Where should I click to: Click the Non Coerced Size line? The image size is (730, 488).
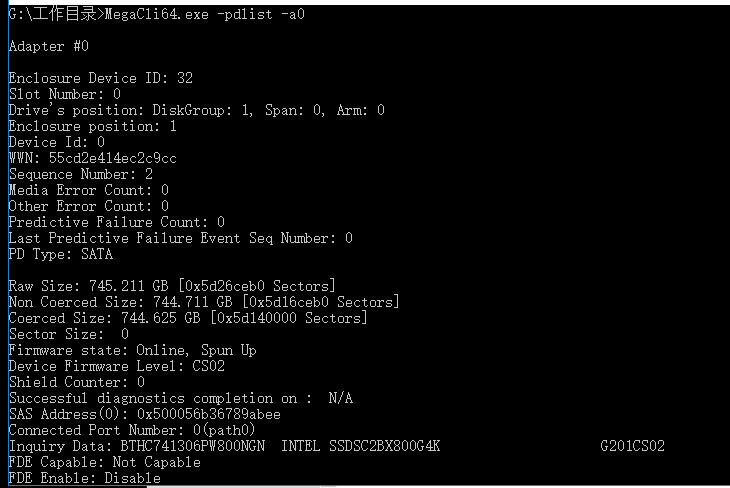[204, 302]
